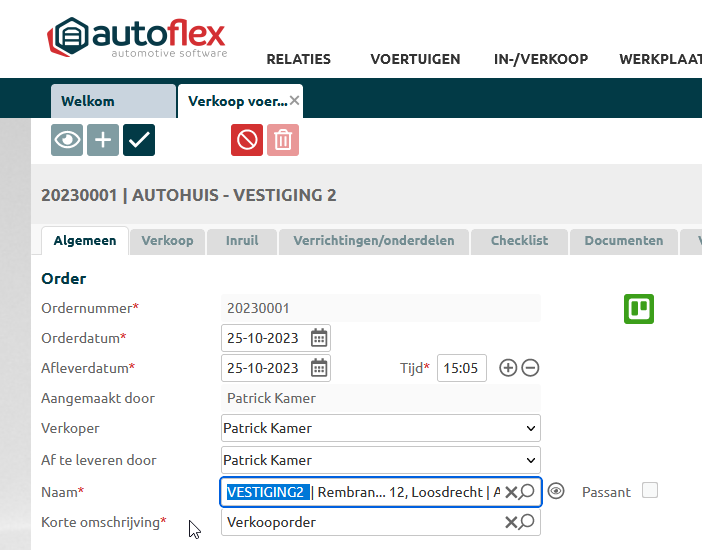Open the Orderdatum calendar picker
Screen dimensions: 702x550
(319, 338)
